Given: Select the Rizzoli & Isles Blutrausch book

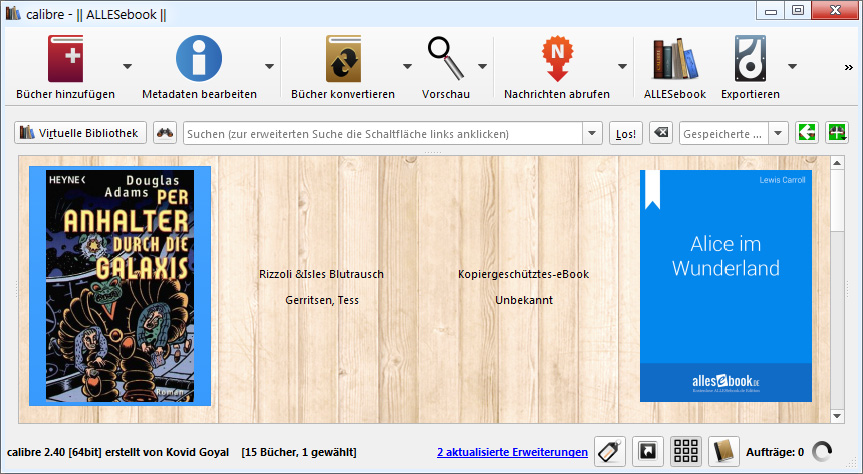Looking at the screenshot, I should tap(321, 274).
